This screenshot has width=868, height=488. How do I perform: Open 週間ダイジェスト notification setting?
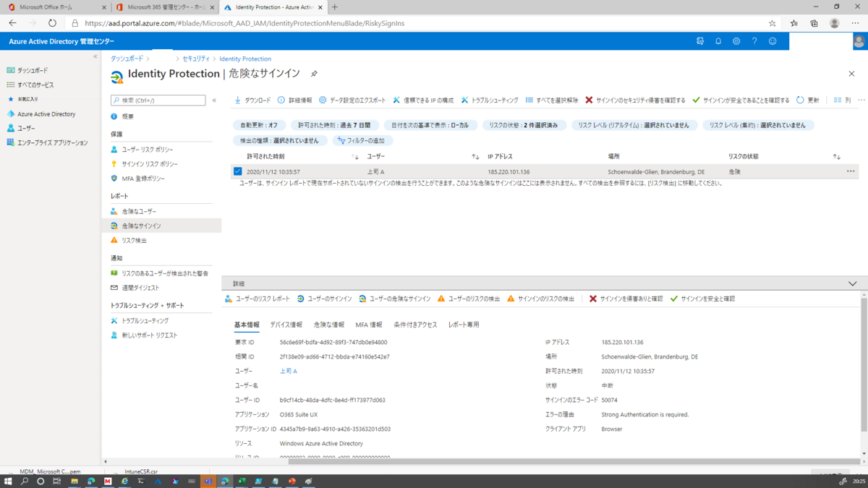135,288
